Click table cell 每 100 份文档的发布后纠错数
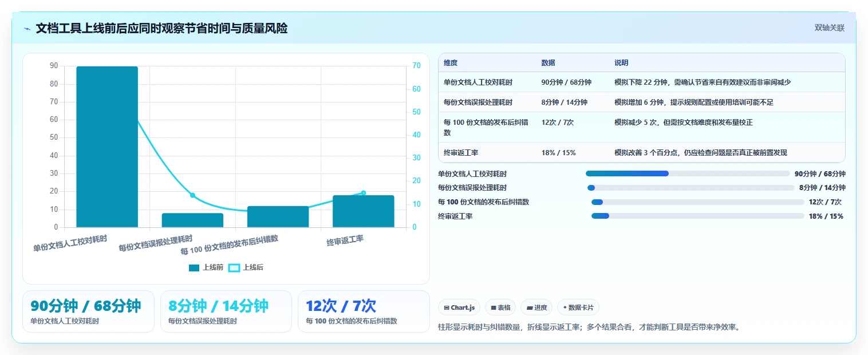 click(x=486, y=127)
